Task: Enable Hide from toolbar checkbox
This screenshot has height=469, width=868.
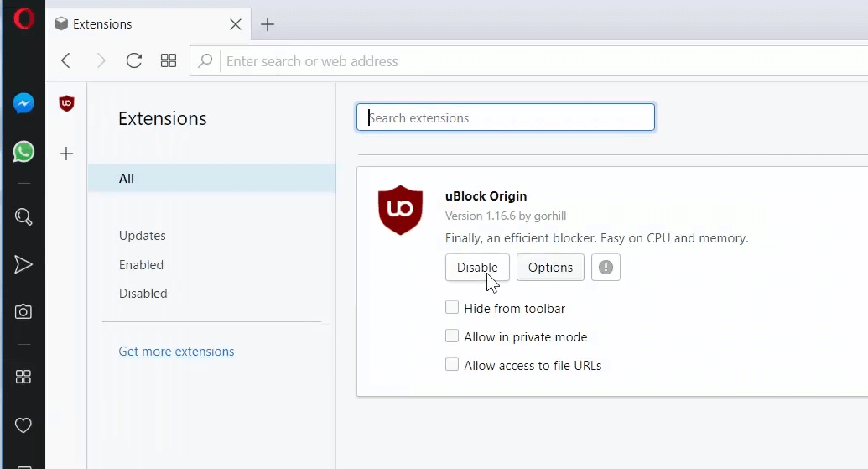Action: pos(452,307)
